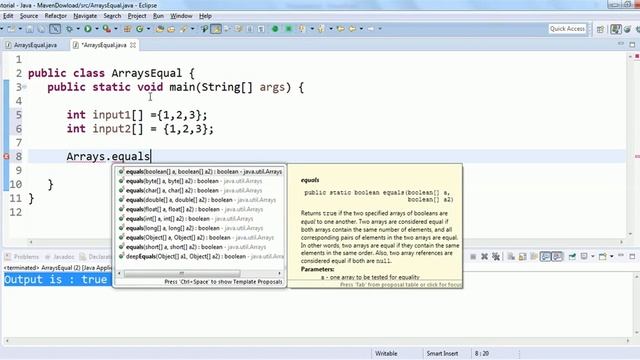Switch to the first ArraysEqual.java tab

32,45
